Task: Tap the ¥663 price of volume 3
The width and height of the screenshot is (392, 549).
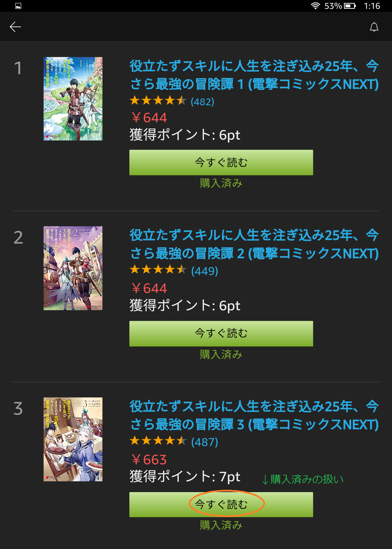Action: pos(149,460)
